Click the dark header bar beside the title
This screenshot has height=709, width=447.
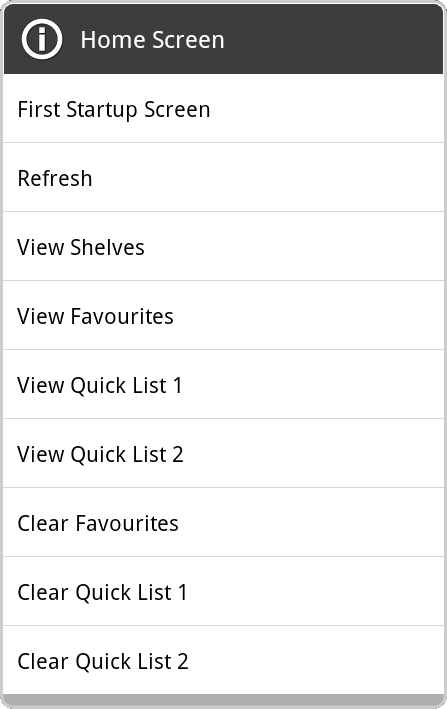tap(334, 39)
